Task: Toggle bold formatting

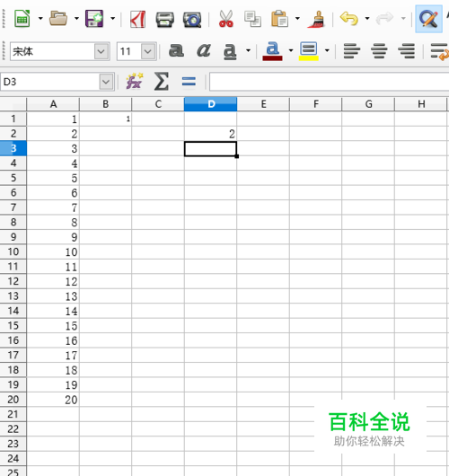Action: [x=176, y=50]
